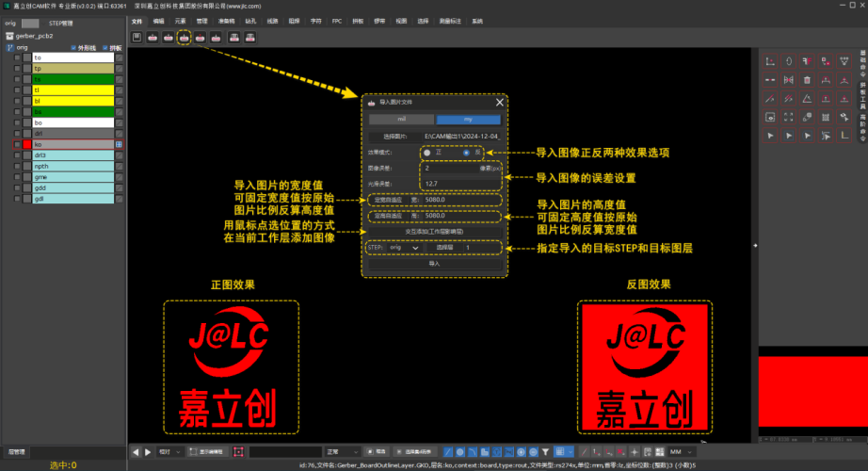Click the color swatch of gme layer
This screenshot has height=471, width=868.
(x=27, y=177)
